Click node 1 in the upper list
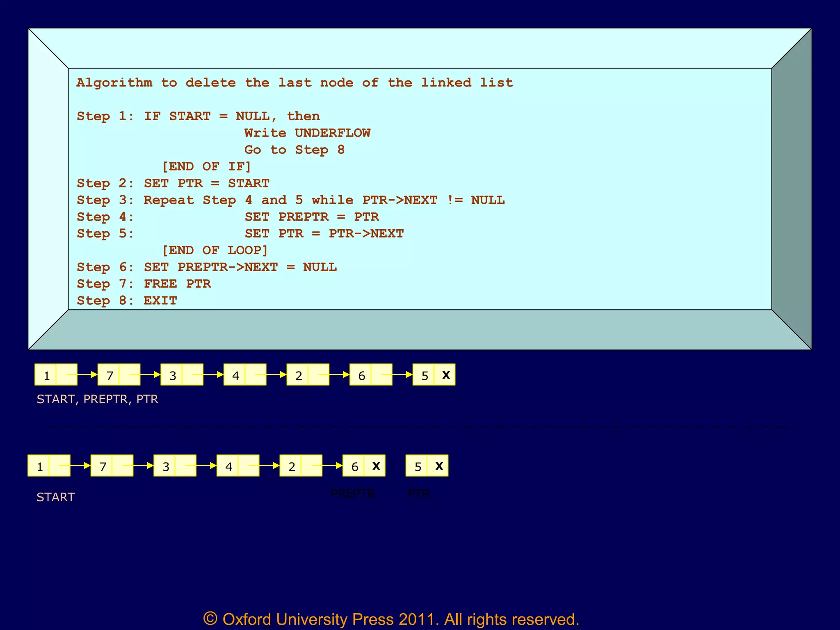Screen dimensions: 840x630 pyautogui.click(x=46, y=375)
